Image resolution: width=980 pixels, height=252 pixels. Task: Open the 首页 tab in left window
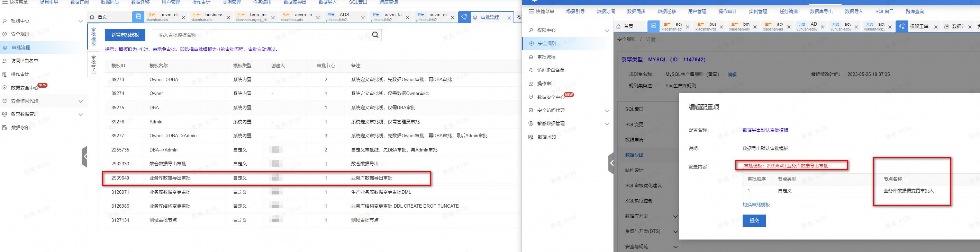point(99,17)
